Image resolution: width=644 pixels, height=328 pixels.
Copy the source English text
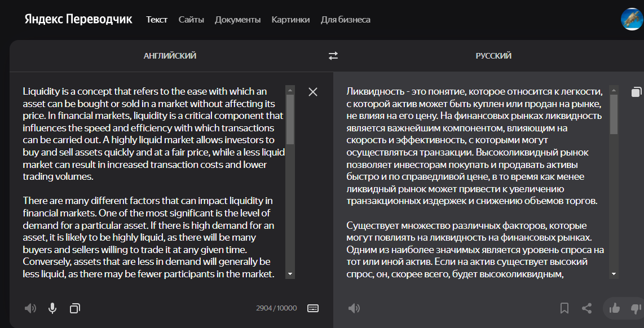click(75, 308)
